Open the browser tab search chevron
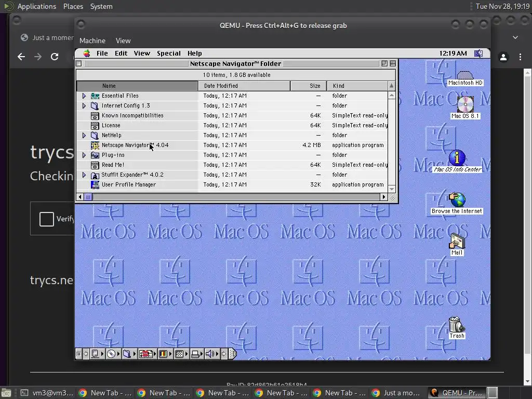The width and height of the screenshot is (532, 399). 515,37
